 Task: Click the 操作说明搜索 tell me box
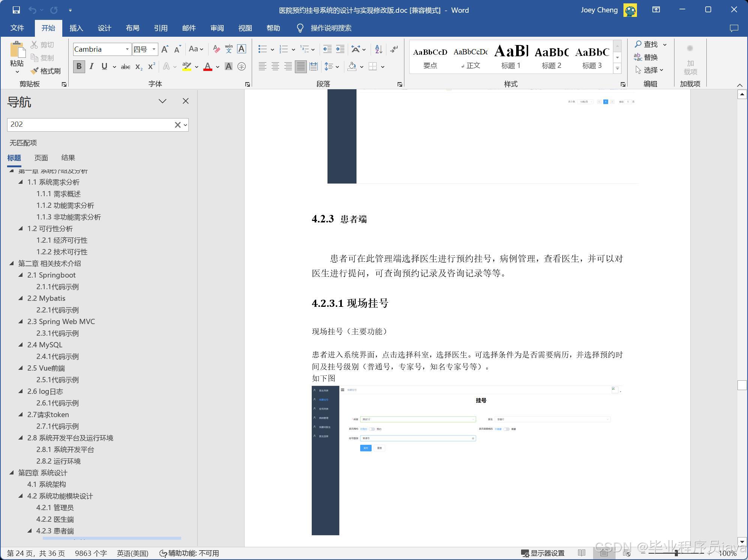tap(324, 28)
